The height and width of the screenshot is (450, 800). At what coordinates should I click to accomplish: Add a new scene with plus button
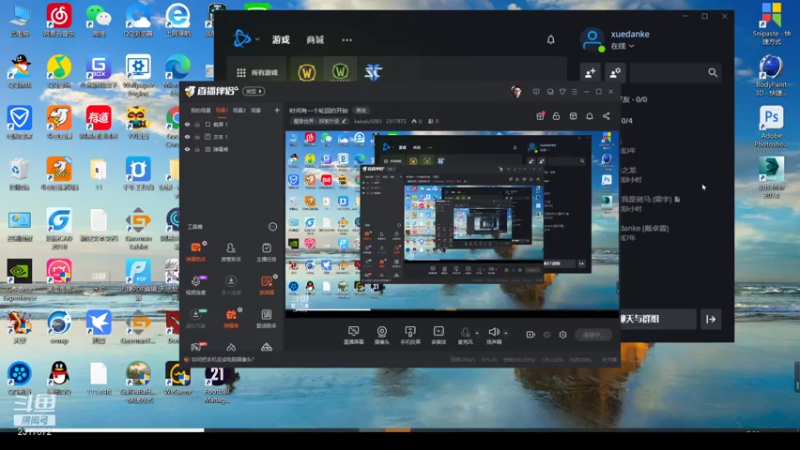pyautogui.click(x=277, y=110)
